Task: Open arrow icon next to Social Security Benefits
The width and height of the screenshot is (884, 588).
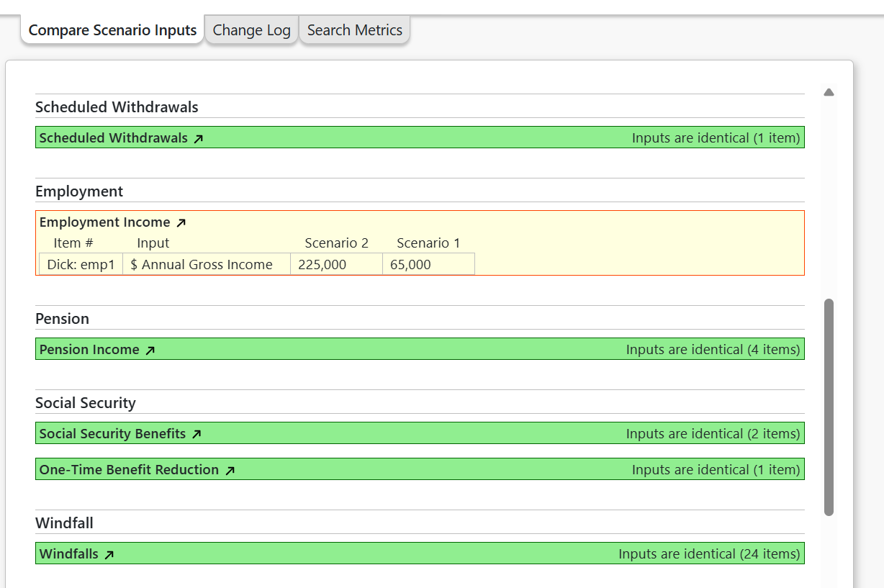Action: [x=197, y=435]
